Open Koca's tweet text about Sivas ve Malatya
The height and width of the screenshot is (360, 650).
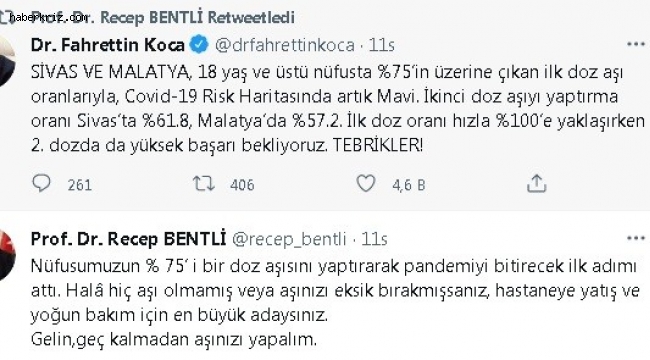(338, 109)
